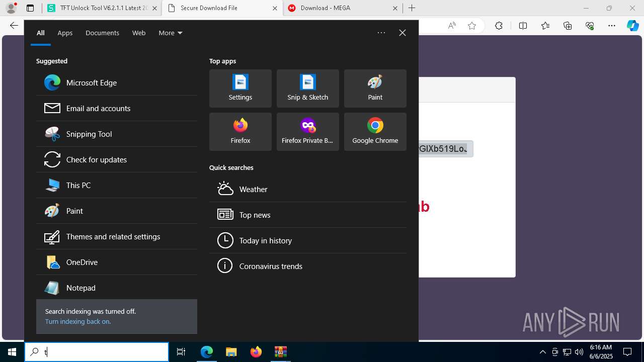Open Edge Collections icon
This screenshot has height=362, width=644.
pos(568,26)
